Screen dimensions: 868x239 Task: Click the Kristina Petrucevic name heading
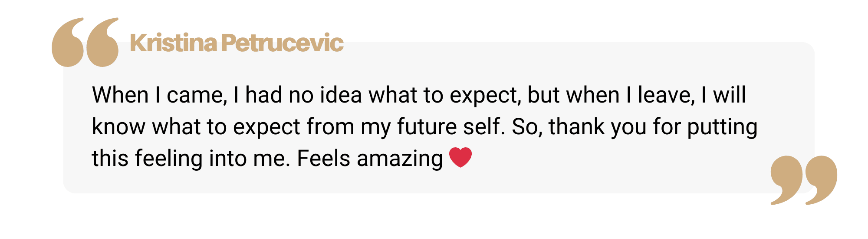pos(237,43)
